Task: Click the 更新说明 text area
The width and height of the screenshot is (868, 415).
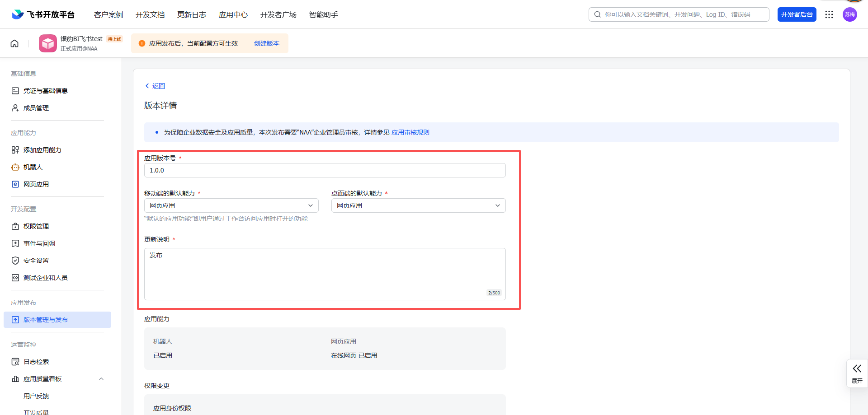Action: (x=325, y=274)
